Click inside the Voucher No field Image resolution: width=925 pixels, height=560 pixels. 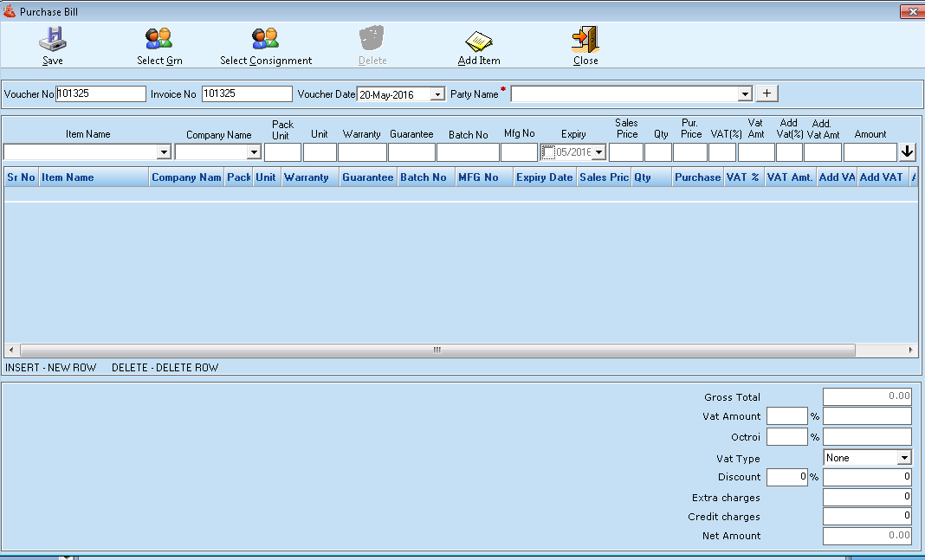tap(100, 93)
